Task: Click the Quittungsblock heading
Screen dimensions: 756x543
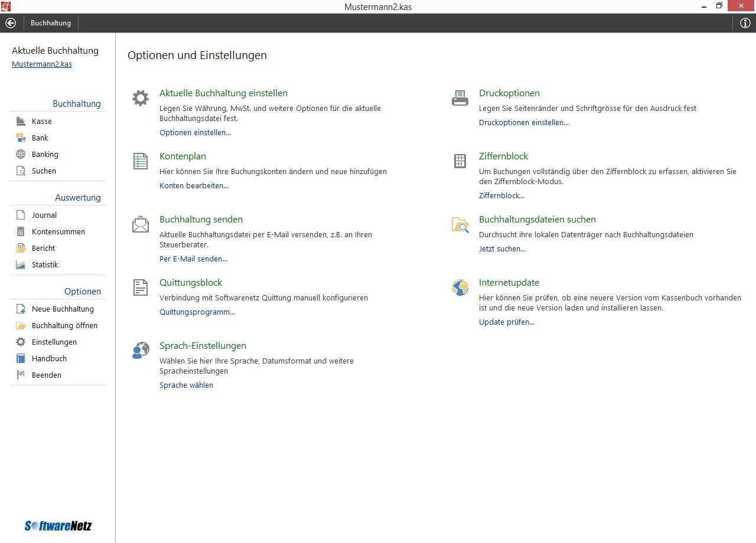Action: point(191,282)
